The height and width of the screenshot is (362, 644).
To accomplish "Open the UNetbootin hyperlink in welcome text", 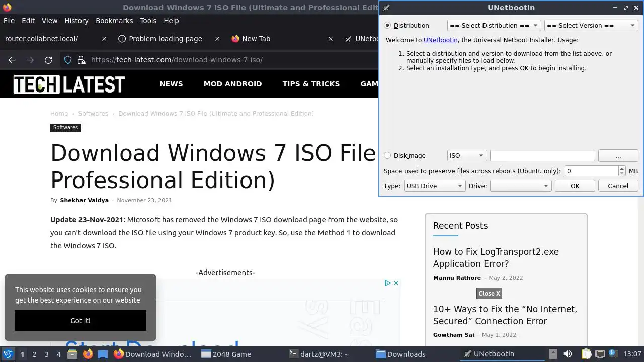I will (440, 40).
